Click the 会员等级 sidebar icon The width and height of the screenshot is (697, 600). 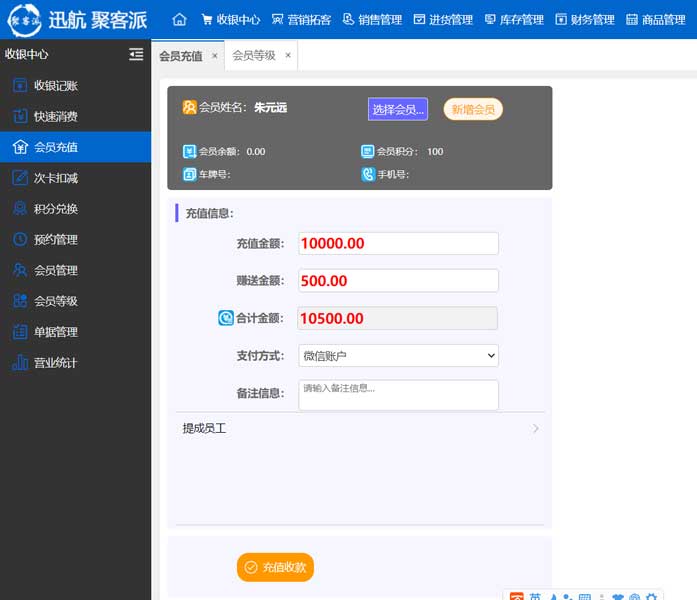(20, 301)
